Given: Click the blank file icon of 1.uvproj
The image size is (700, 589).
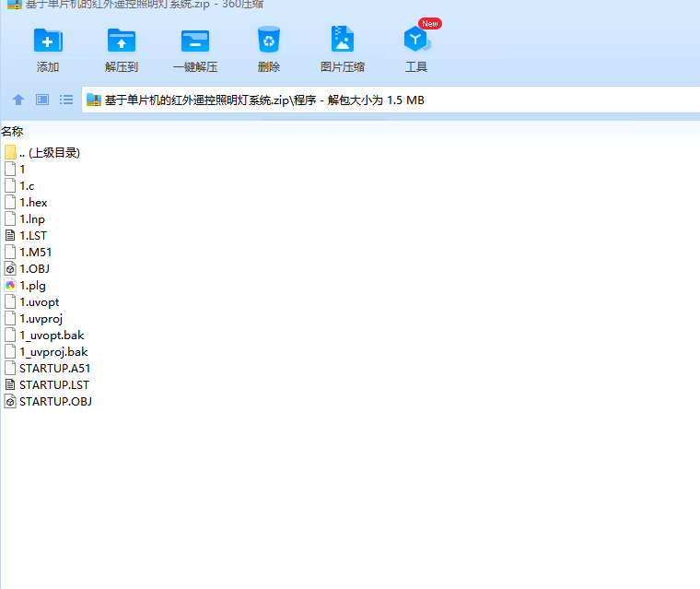Looking at the screenshot, I should coord(10,319).
